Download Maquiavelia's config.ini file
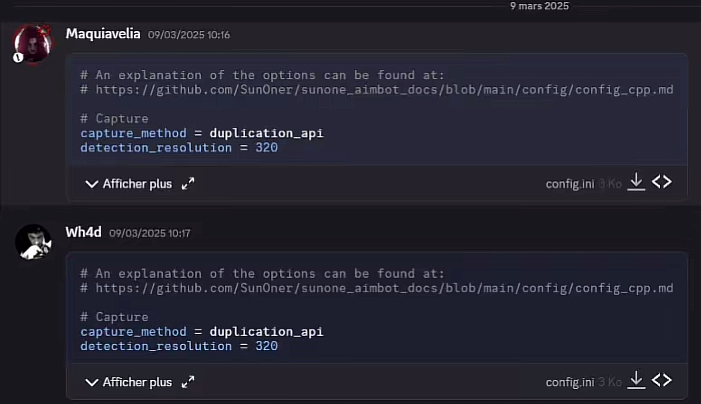This screenshot has width=701, height=404. tap(636, 182)
